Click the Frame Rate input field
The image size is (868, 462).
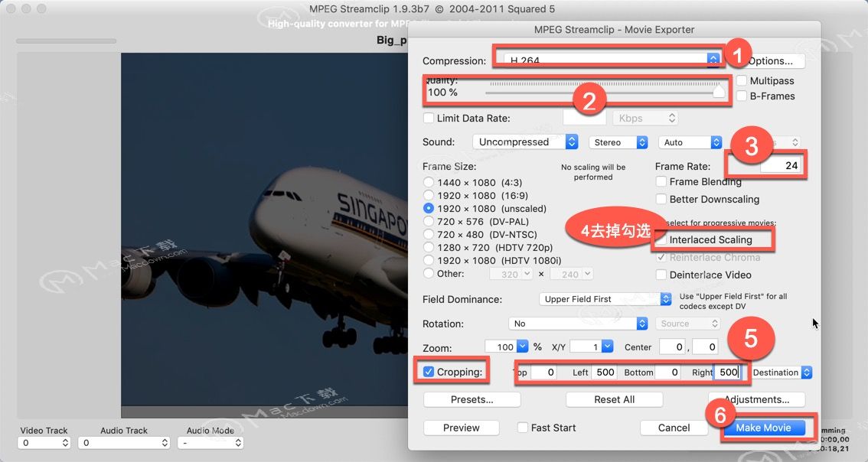pos(781,165)
